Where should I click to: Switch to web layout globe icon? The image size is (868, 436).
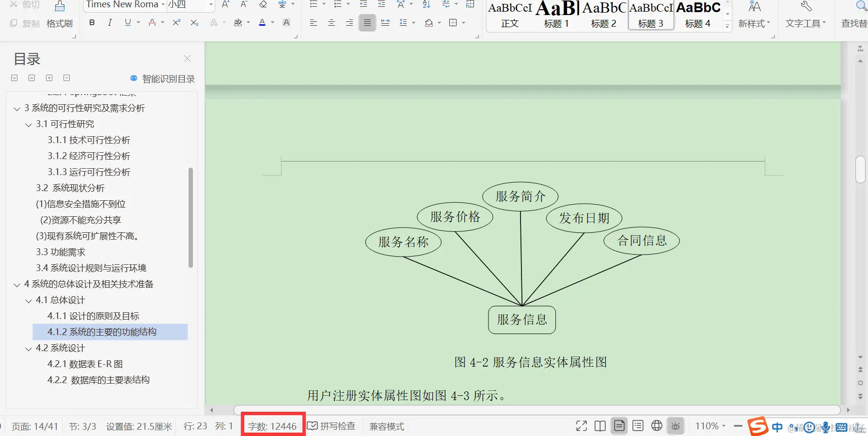tap(657, 426)
